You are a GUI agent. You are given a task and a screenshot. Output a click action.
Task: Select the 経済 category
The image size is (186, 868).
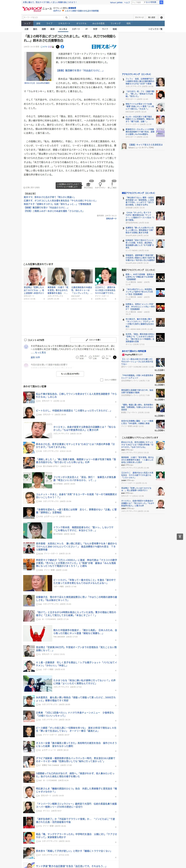coord(52,29)
